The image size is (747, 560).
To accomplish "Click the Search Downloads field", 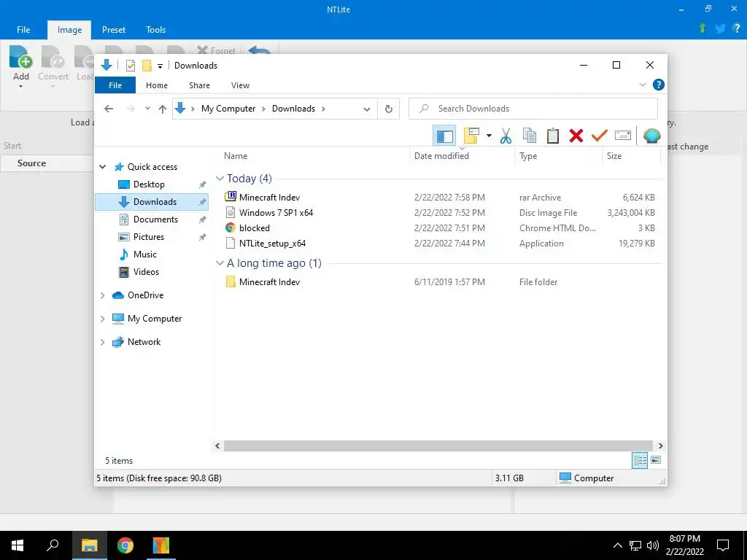I will pos(533,109).
